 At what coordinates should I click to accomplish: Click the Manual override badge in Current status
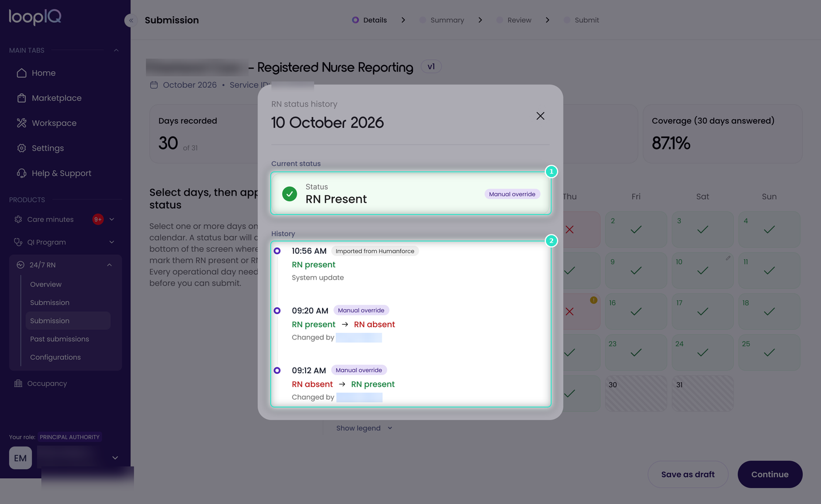coord(512,194)
